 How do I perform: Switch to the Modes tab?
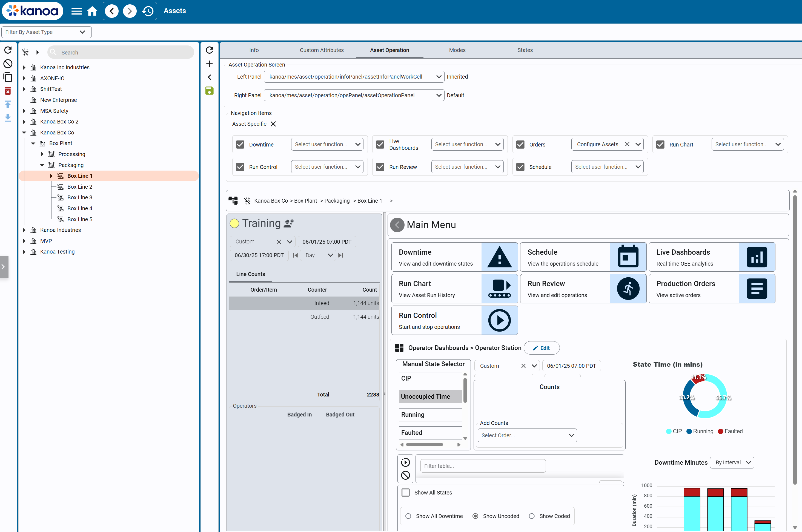click(x=457, y=50)
